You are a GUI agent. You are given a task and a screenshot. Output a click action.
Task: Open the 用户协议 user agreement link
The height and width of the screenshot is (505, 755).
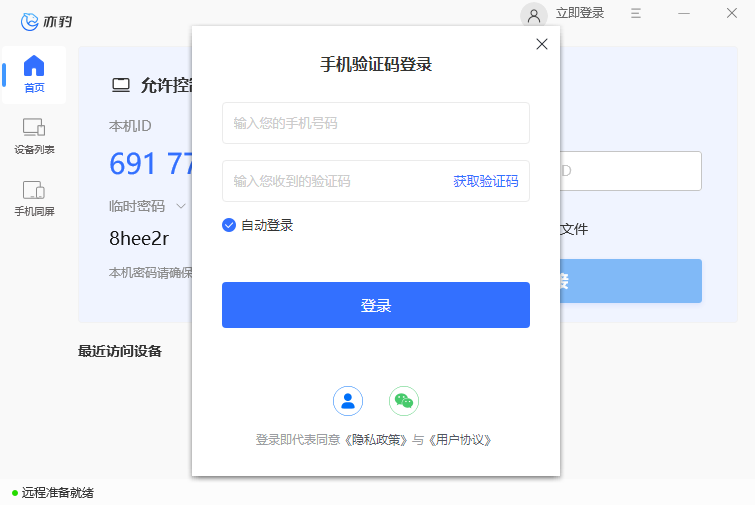click(x=460, y=440)
